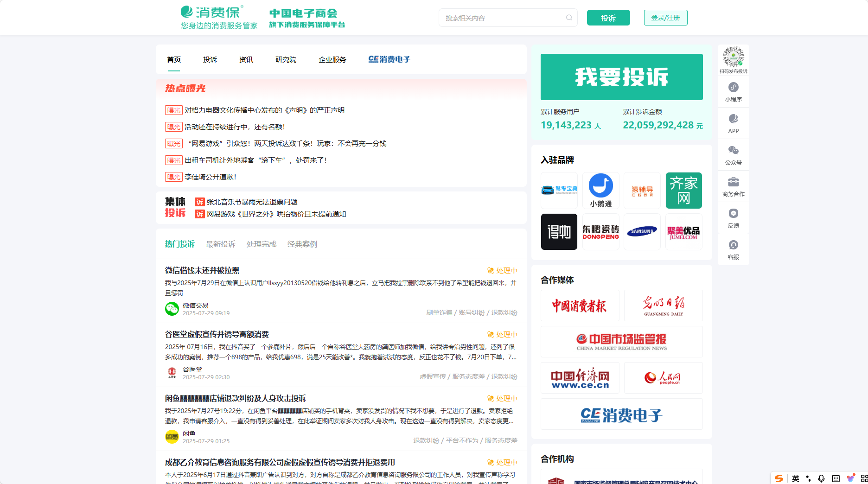Viewport: 868px width, 484px height.
Task: Open the Sogou input method icon in taskbar
Action: (779, 478)
